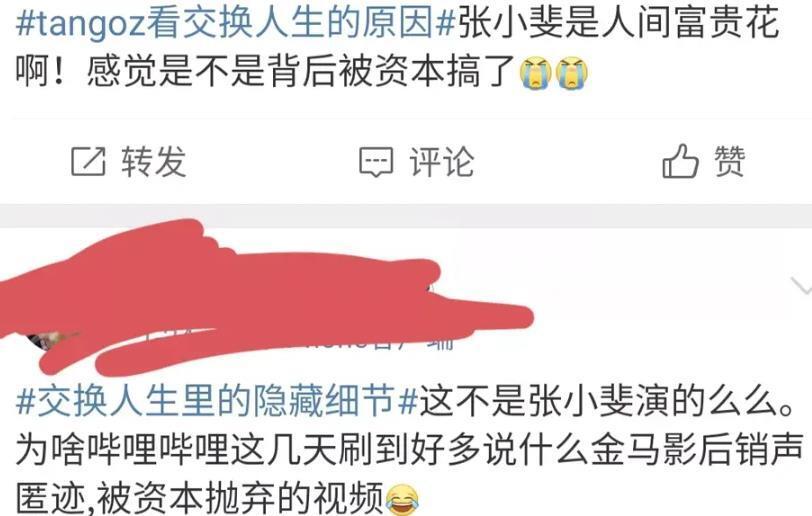Click the 转发 text label
Image resolution: width=812 pixels, height=516 pixels.
pyautogui.click(x=153, y=161)
